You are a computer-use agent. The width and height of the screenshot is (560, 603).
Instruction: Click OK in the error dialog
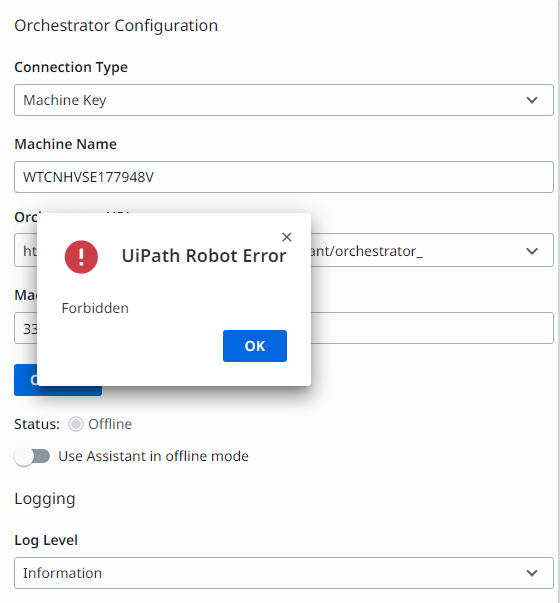(x=255, y=346)
